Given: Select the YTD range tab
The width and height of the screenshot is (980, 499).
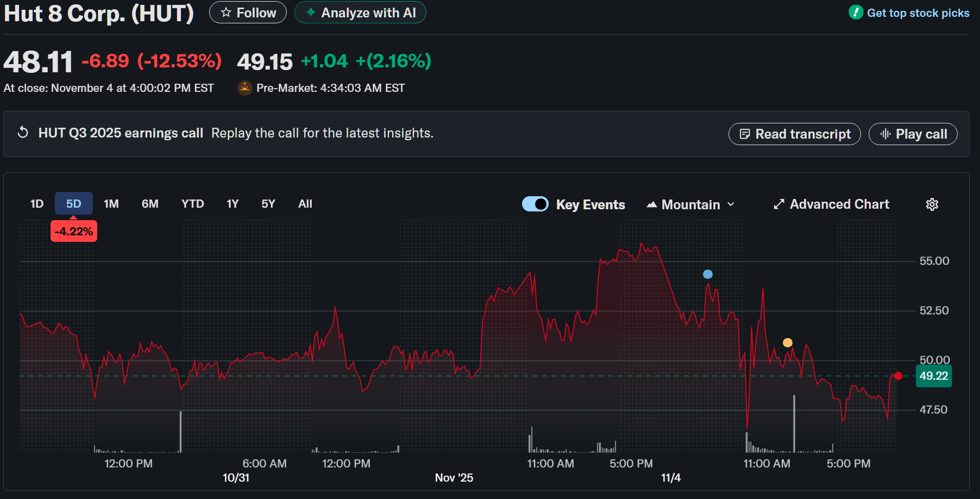Looking at the screenshot, I should [192, 204].
